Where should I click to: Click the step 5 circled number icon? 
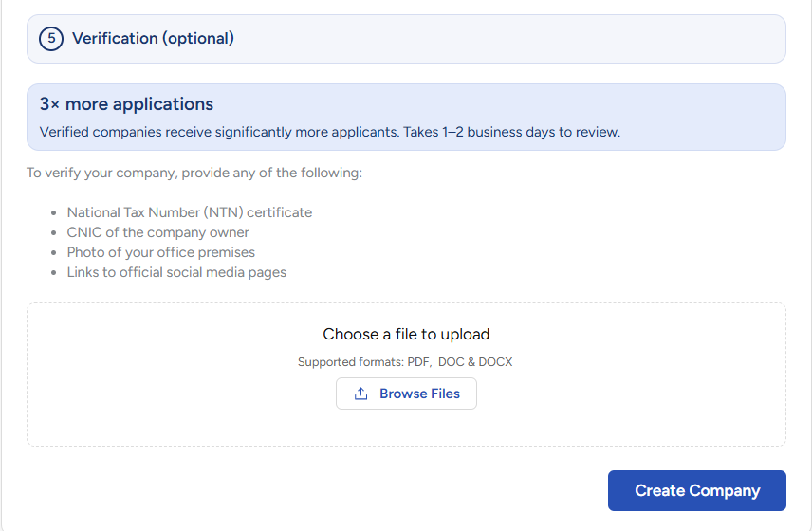[50, 39]
